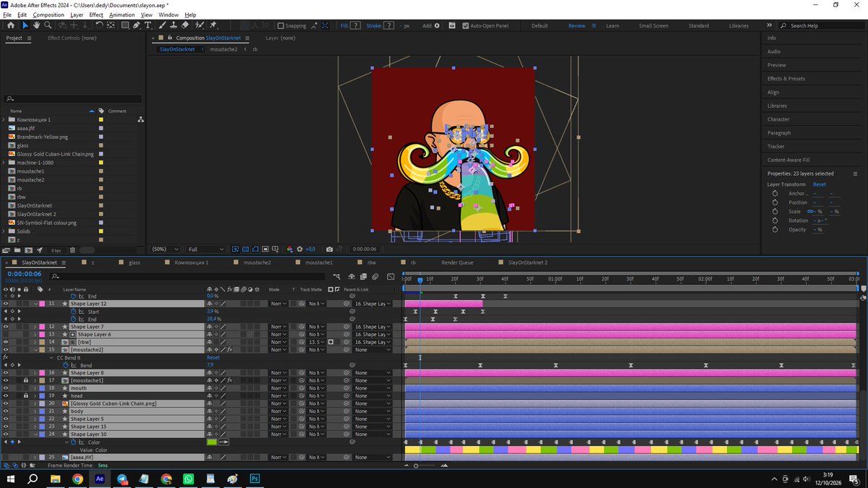Screen dimensions: 868x488
Task: Select the Rectangle shape tool
Action: [125, 25]
